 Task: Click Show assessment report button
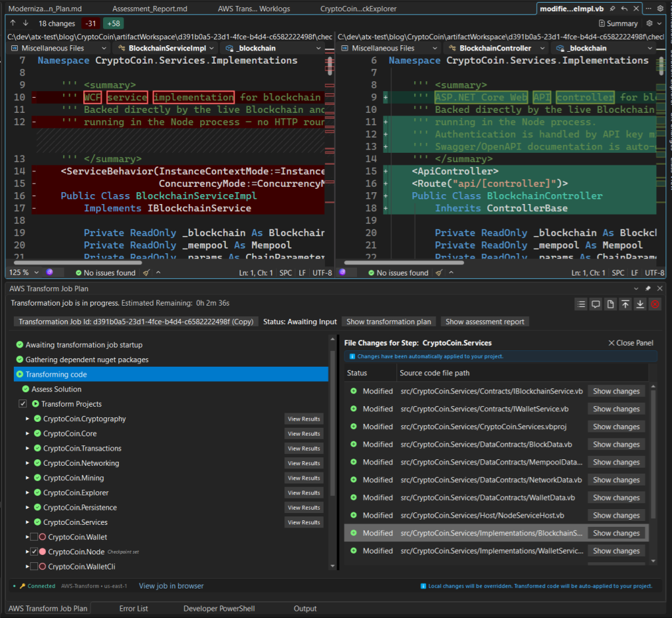485,321
